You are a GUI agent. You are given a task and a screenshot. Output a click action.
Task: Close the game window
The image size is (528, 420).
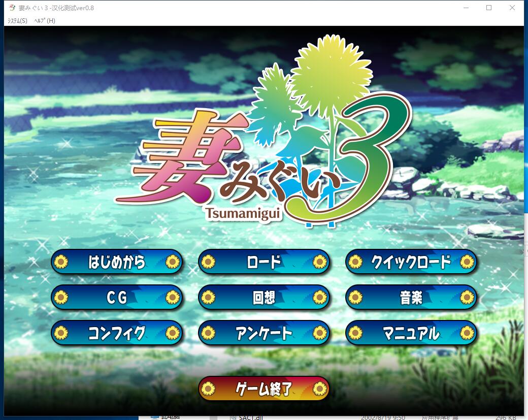coord(512,8)
